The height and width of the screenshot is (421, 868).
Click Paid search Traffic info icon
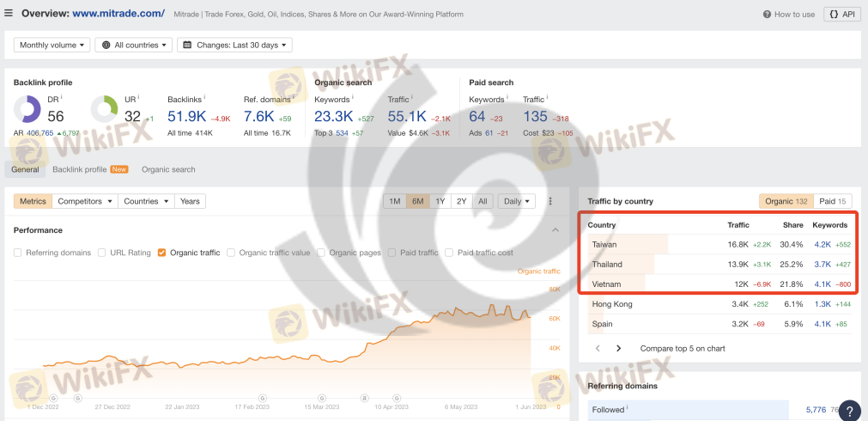coord(547,97)
